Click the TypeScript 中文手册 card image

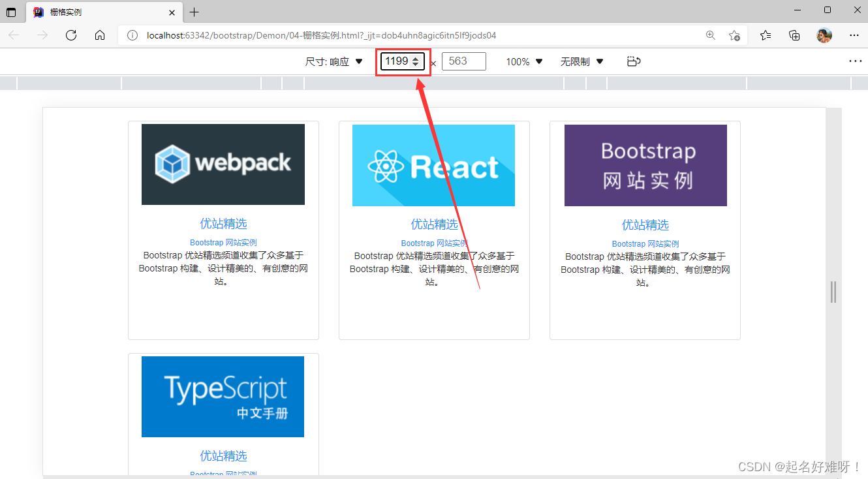(x=223, y=397)
